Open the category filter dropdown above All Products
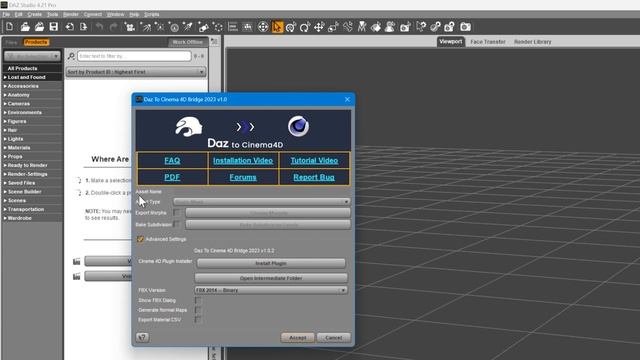 coord(32,56)
